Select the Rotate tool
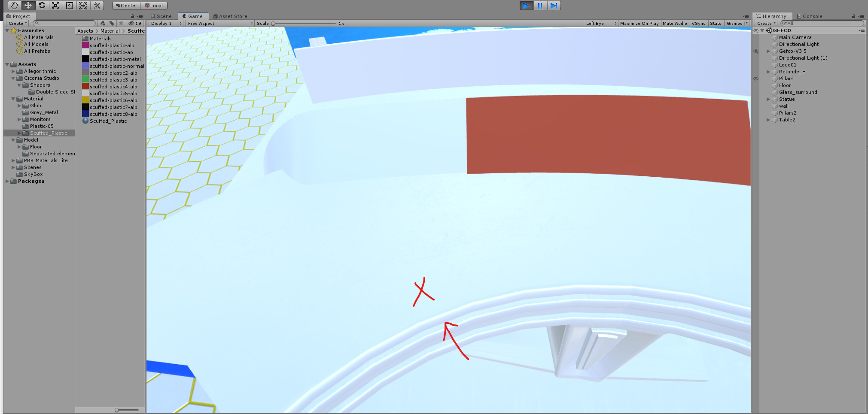The image size is (868, 414). (x=42, y=5)
